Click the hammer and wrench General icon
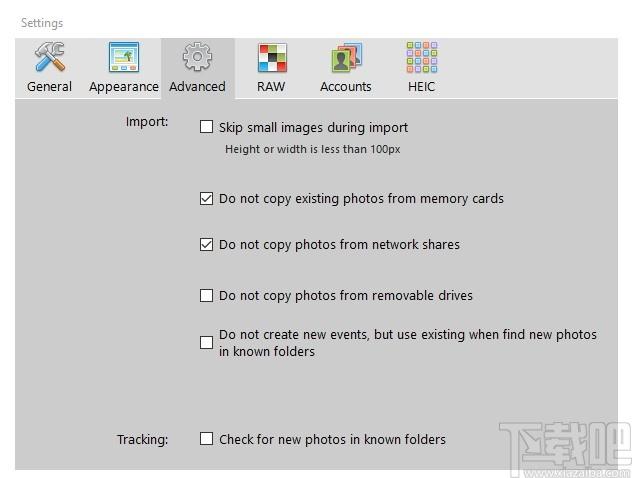 [x=49, y=57]
